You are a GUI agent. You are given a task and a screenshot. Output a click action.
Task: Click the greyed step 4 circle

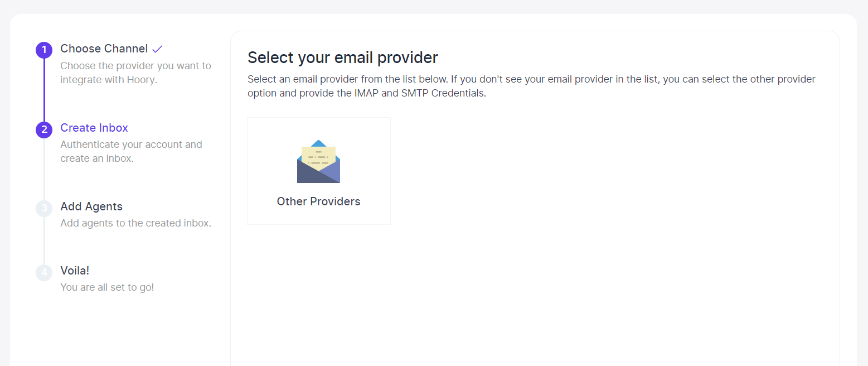click(44, 273)
